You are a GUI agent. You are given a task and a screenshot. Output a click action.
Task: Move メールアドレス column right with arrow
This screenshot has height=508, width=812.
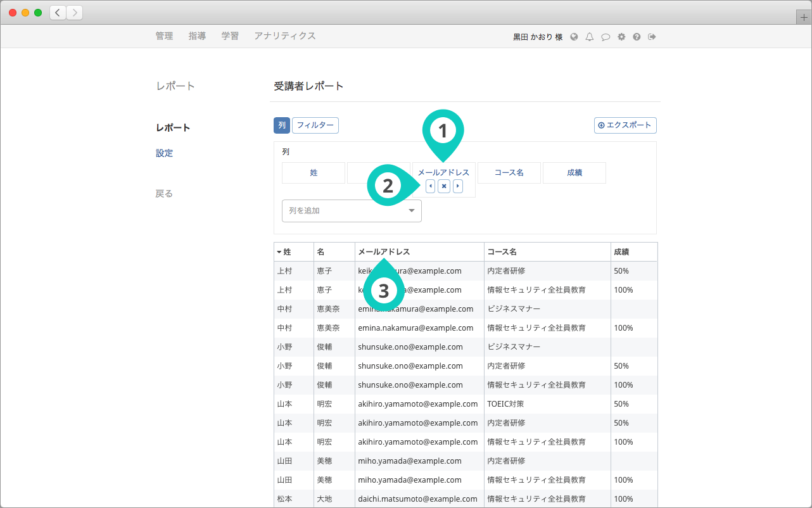(x=457, y=186)
